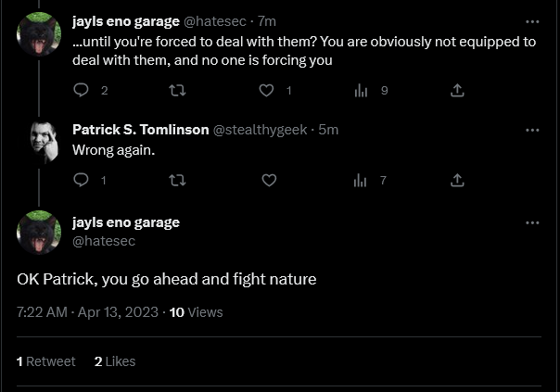View analytics for Patrick's tweet
Screen dimensions: 560x392
tap(361, 180)
